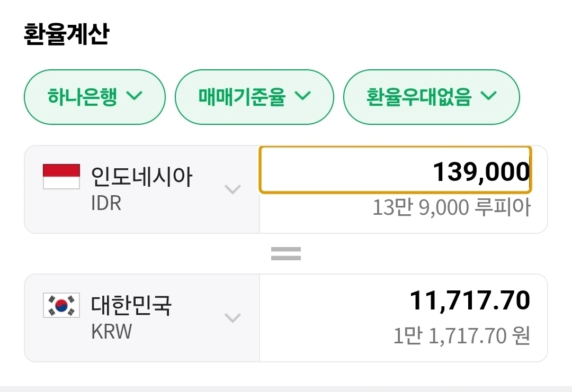Click the IDR currency code
Viewport: 572px width, 392px height.
(106, 203)
